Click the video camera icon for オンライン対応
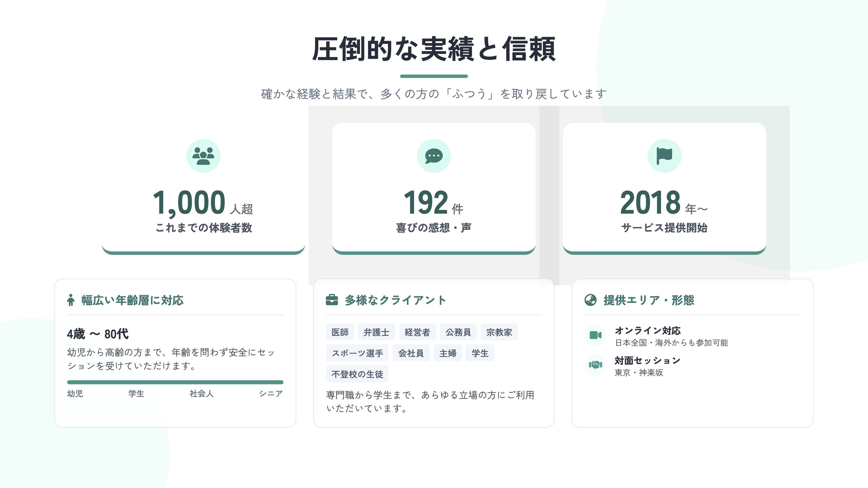 click(x=595, y=335)
